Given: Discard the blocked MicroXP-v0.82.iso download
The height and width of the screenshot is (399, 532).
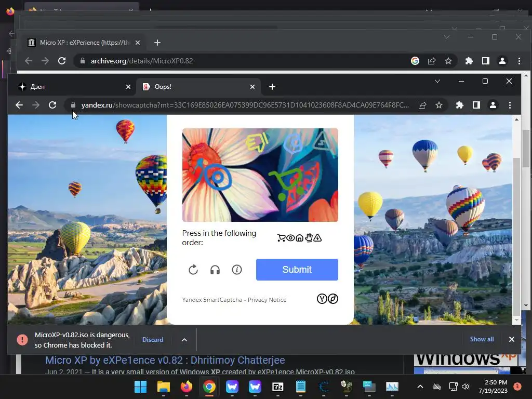Looking at the screenshot, I should (153, 340).
